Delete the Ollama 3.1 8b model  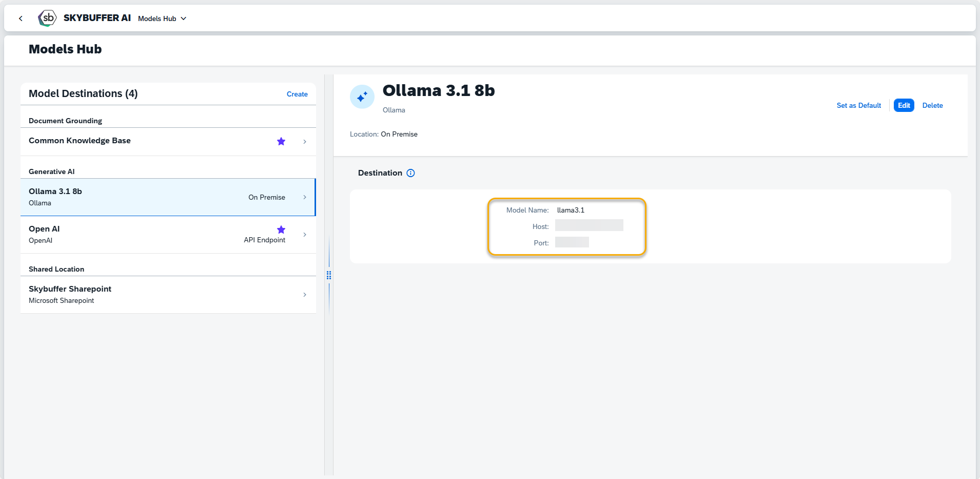tap(932, 105)
